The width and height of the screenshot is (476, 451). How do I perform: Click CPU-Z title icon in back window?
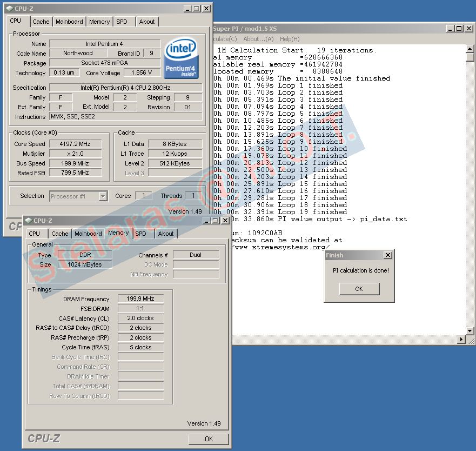[10, 9]
